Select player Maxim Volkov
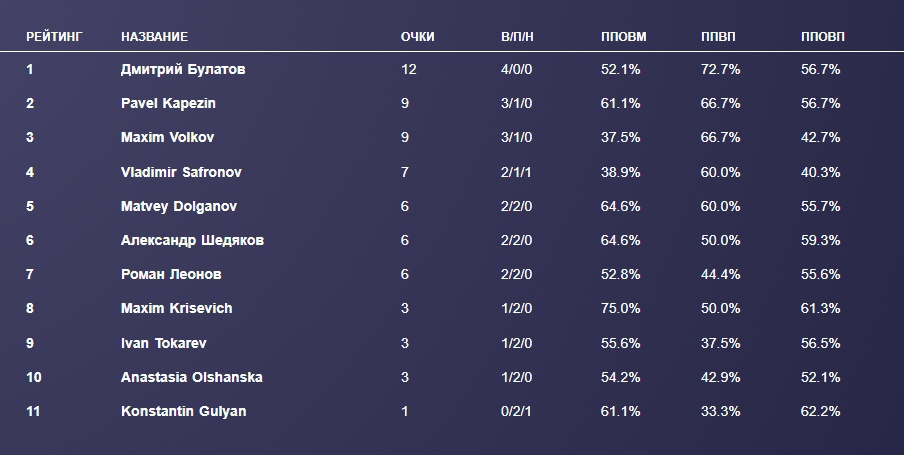This screenshot has width=904, height=455. (168, 138)
